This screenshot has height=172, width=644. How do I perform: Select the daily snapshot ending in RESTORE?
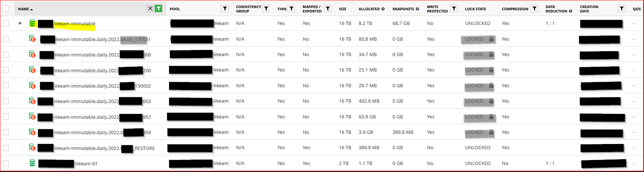click(96, 148)
